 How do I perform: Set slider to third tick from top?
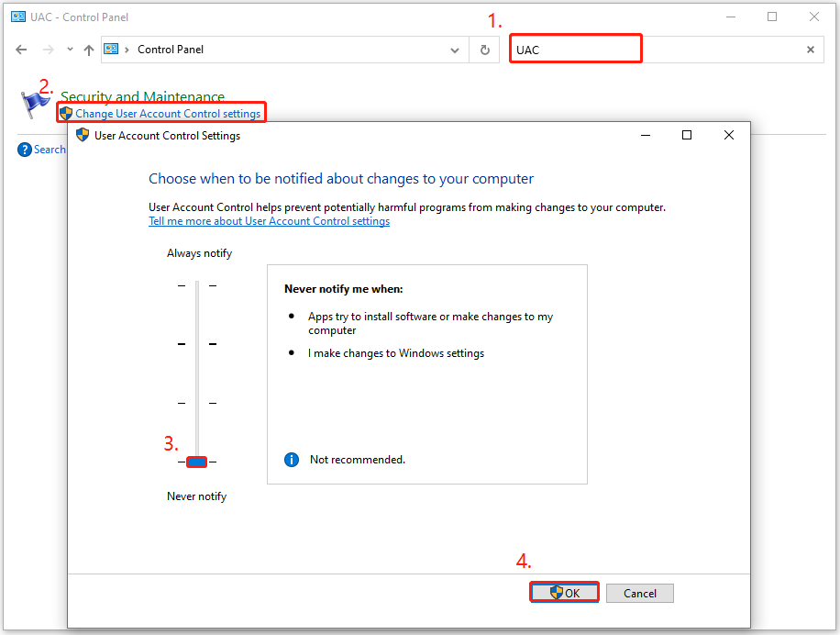[197, 403]
